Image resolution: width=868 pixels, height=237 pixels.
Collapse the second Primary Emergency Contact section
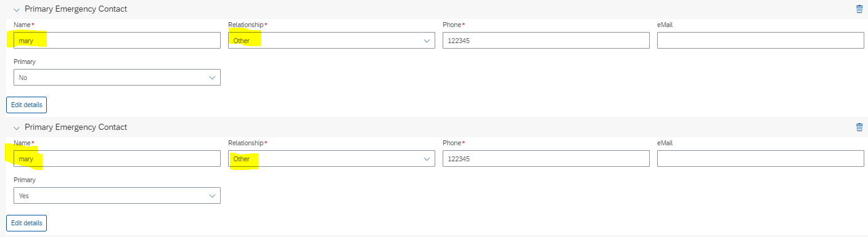point(17,127)
